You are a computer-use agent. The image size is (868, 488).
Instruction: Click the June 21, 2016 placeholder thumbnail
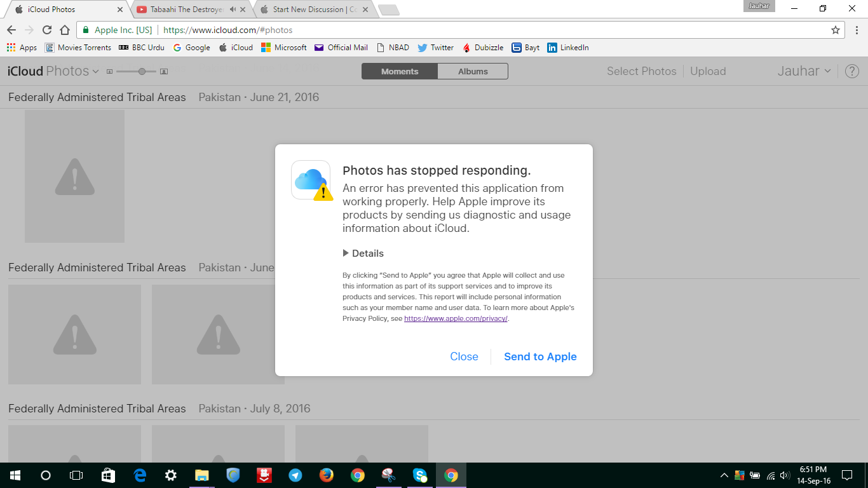click(x=74, y=176)
